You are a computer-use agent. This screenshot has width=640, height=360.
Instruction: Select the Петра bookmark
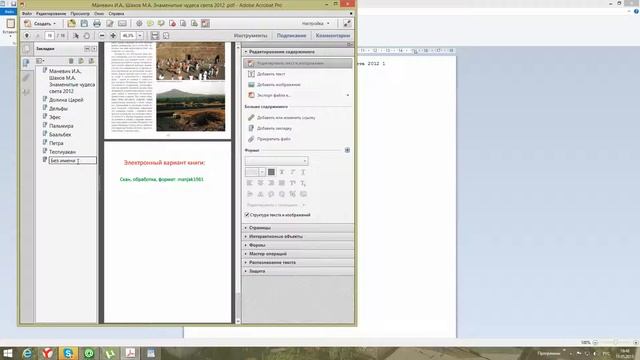(56, 143)
